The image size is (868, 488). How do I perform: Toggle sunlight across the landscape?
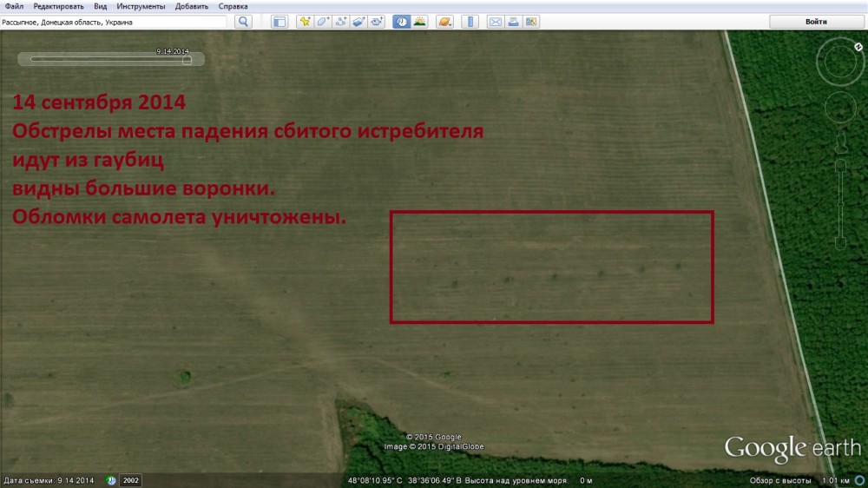click(x=419, y=22)
